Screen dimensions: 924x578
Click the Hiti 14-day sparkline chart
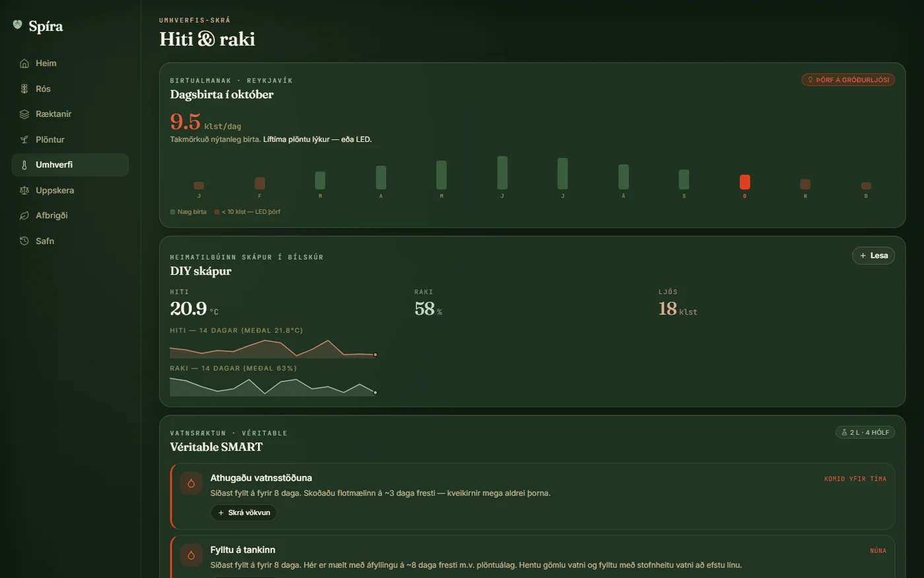pyautogui.click(x=273, y=348)
